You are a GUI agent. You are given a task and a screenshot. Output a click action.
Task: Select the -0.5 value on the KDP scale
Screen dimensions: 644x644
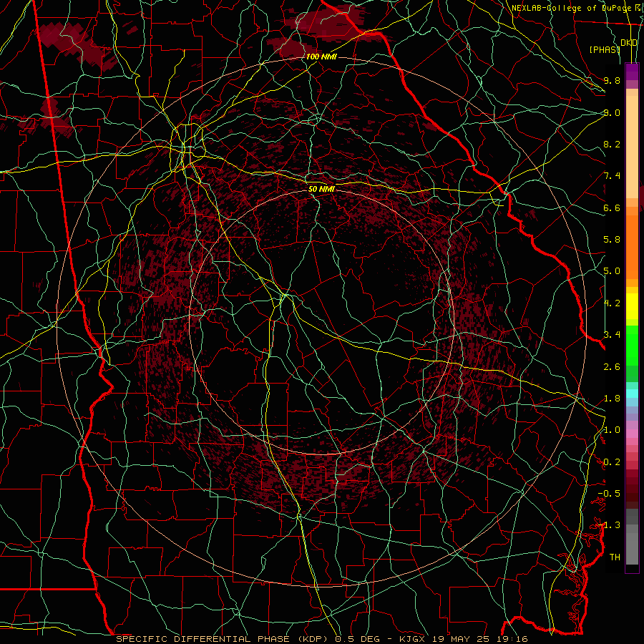pyautogui.click(x=609, y=494)
